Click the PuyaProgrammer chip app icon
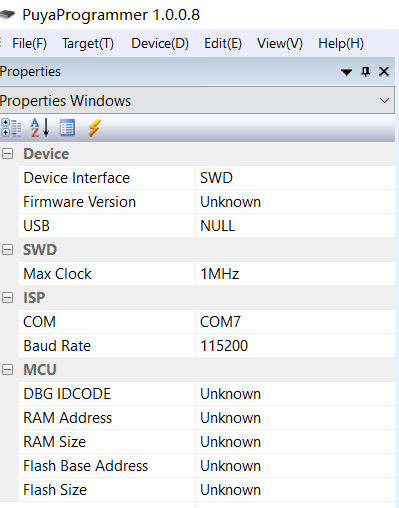 tap(7, 15)
